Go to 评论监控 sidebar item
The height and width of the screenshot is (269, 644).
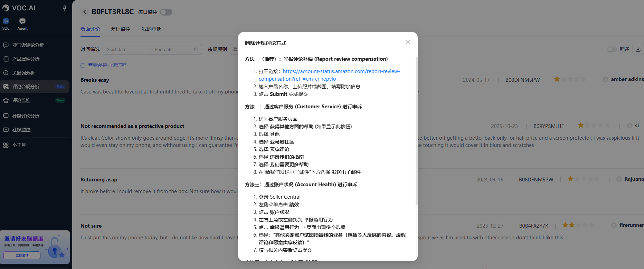pos(21,100)
